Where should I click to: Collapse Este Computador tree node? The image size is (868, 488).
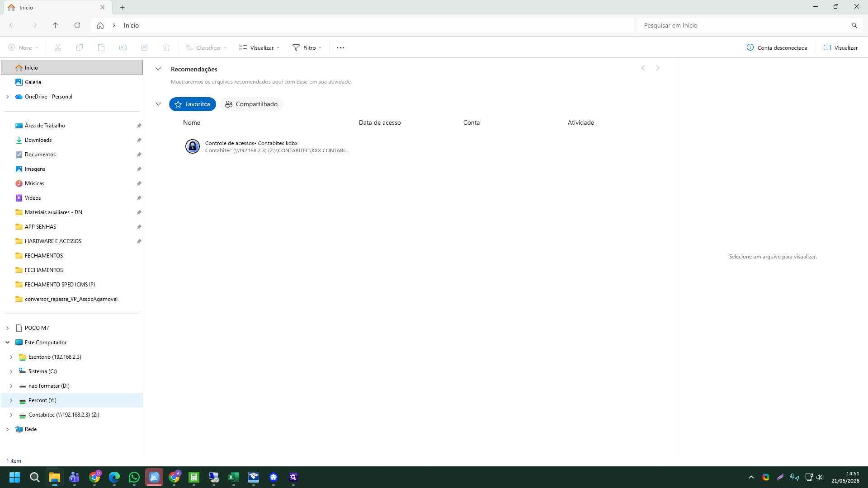point(8,343)
